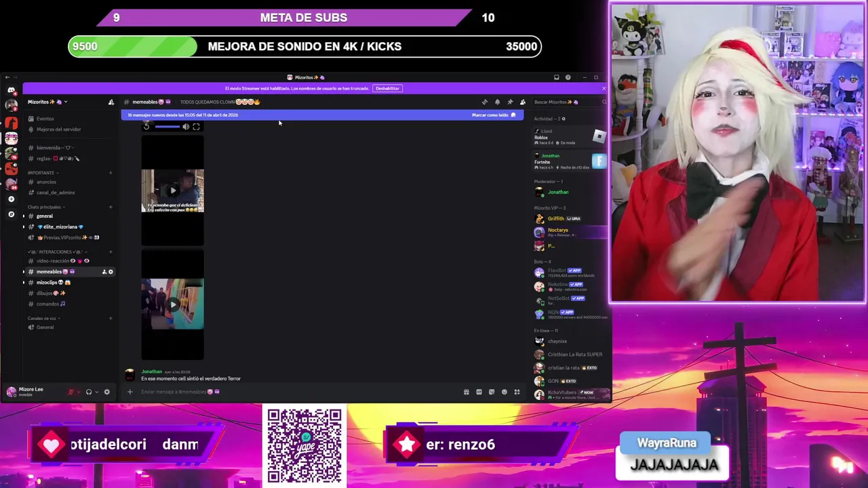Open memeables channel settings gear
Screen dimensions: 868x488
(x=111, y=272)
